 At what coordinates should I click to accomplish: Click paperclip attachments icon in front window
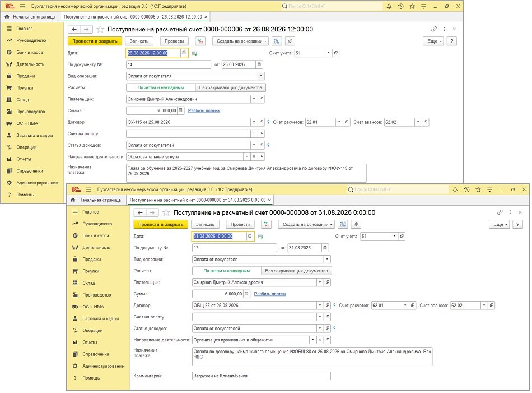click(356, 224)
